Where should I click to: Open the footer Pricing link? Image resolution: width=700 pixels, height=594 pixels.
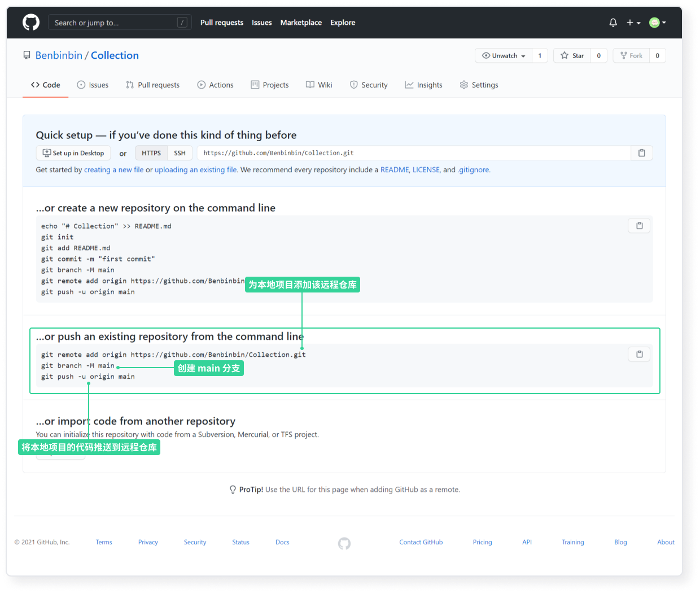click(483, 542)
